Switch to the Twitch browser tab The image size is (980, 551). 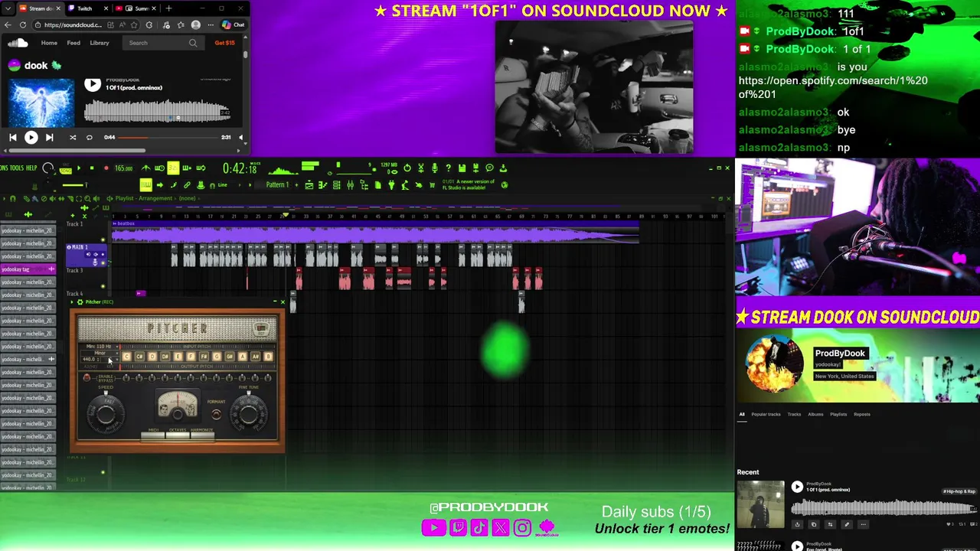coord(84,8)
